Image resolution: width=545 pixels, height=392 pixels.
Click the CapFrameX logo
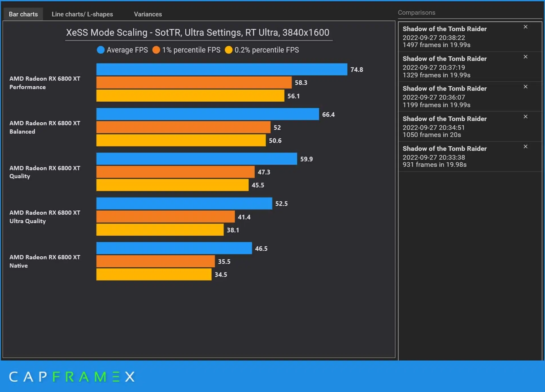(x=72, y=377)
